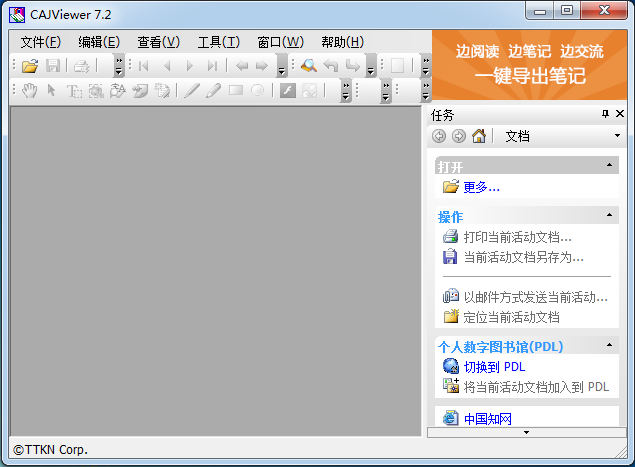This screenshot has width=635, height=467.
Task: Open the 窗口(W) menu
Action: pos(281,42)
